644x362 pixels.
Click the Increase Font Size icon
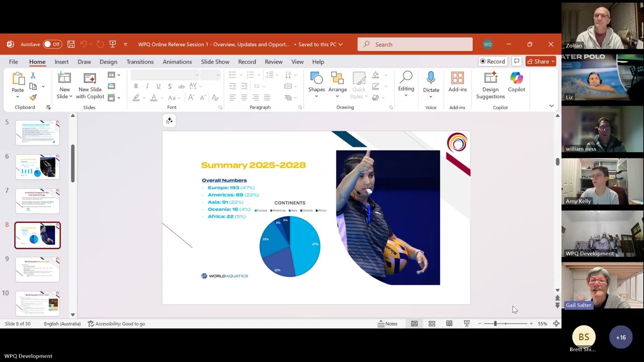click(x=192, y=98)
